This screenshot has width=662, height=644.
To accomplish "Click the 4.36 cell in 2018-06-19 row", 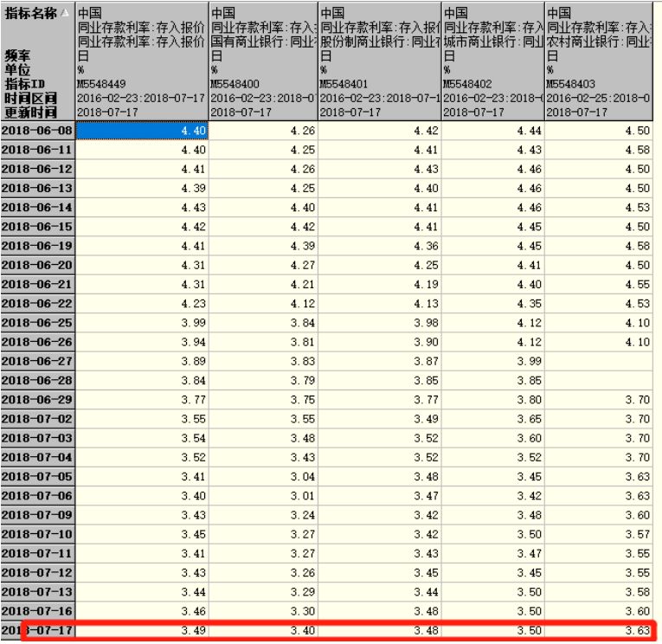I will pyautogui.click(x=380, y=246).
